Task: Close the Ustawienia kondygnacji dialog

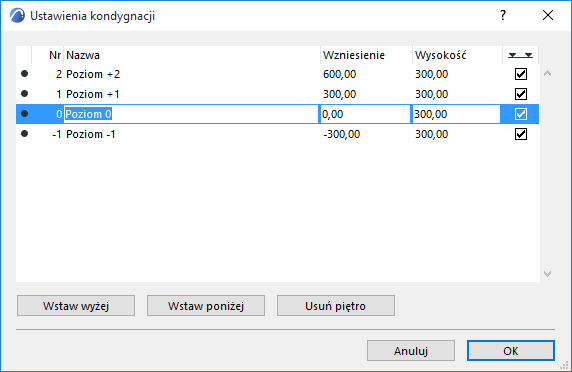Action: pyautogui.click(x=548, y=15)
